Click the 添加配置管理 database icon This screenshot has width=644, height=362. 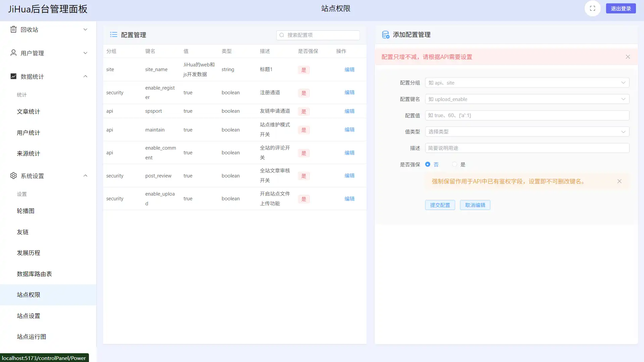coord(385,35)
